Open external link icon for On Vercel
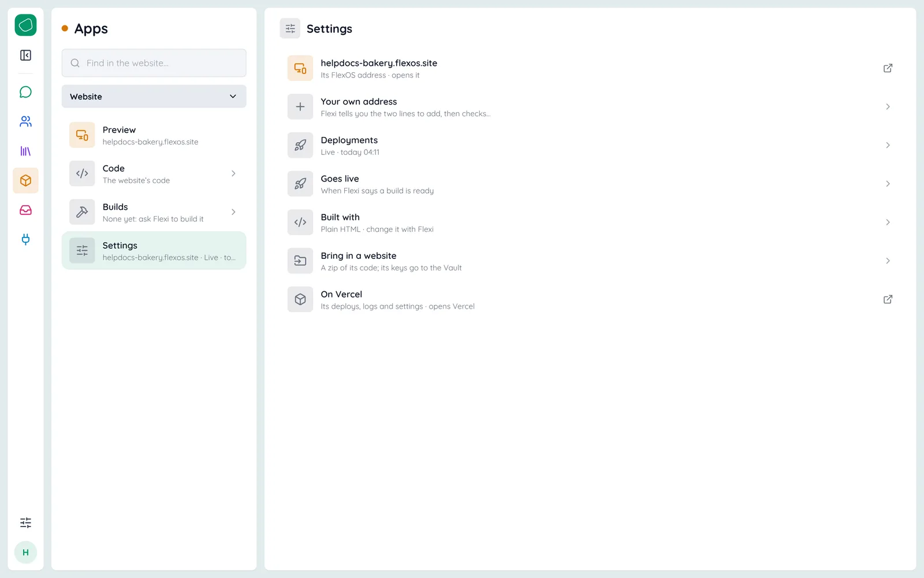The height and width of the screenshot is (578, 924). pyautogui.click(x=888, y=299)
